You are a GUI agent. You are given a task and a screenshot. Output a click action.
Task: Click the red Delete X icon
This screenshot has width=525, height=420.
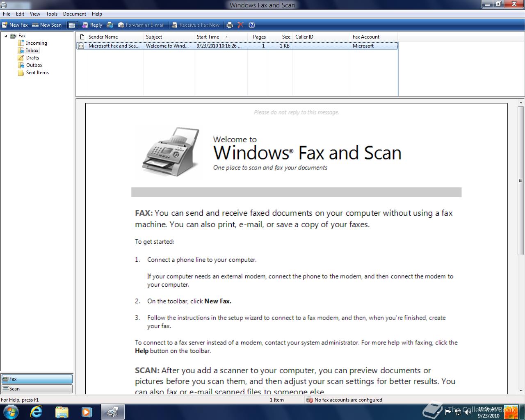pos(241,25)
